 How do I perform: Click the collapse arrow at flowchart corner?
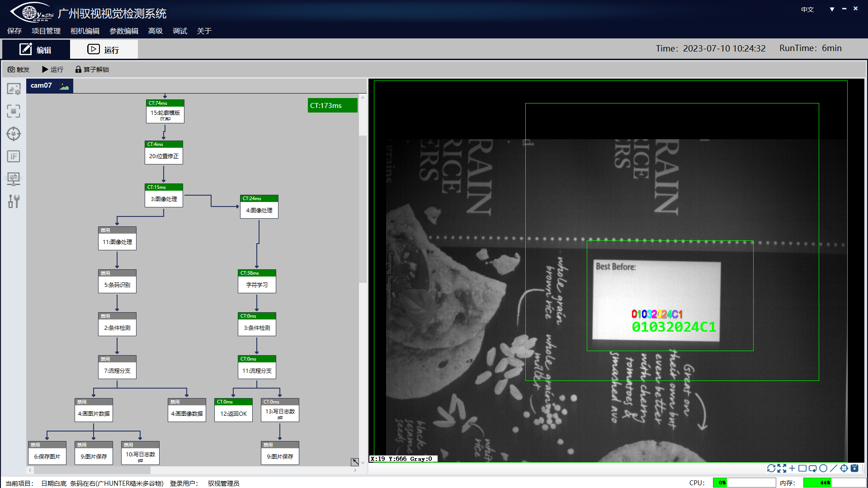[x=355, y=462]
